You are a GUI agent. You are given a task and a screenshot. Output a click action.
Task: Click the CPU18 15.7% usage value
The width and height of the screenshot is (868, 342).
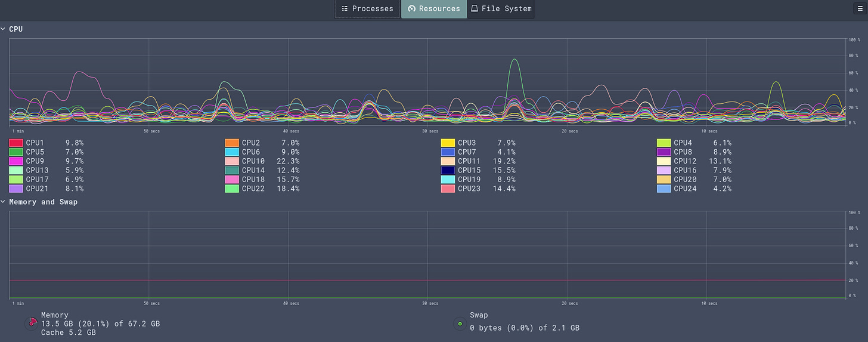(288, 179)
